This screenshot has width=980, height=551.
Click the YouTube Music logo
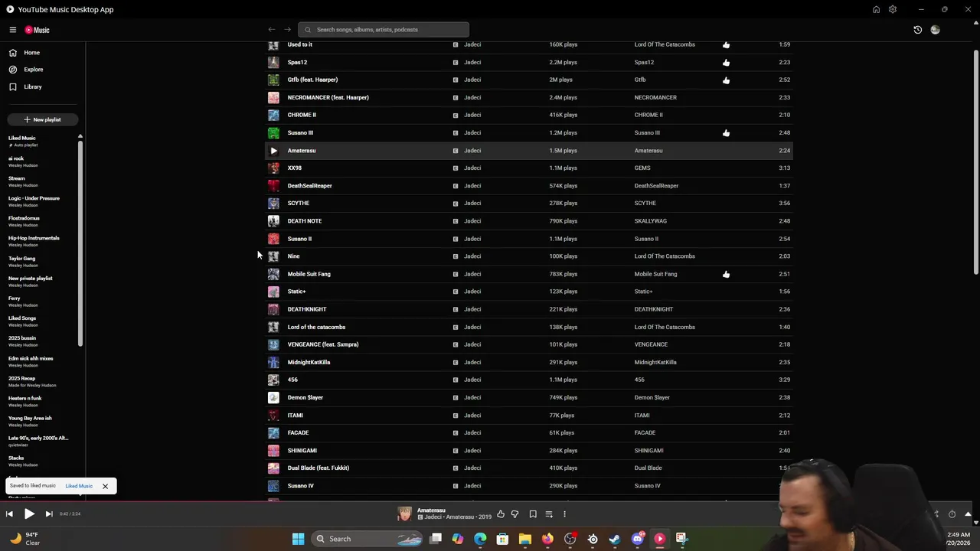point(37,30)
